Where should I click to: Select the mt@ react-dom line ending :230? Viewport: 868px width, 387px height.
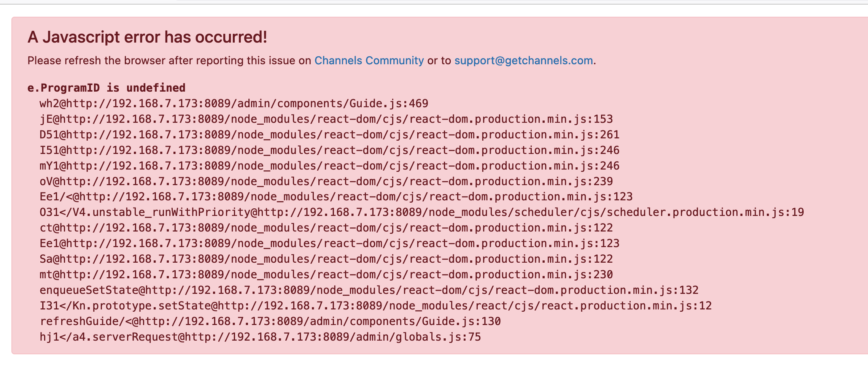click(x=326, y=274)
